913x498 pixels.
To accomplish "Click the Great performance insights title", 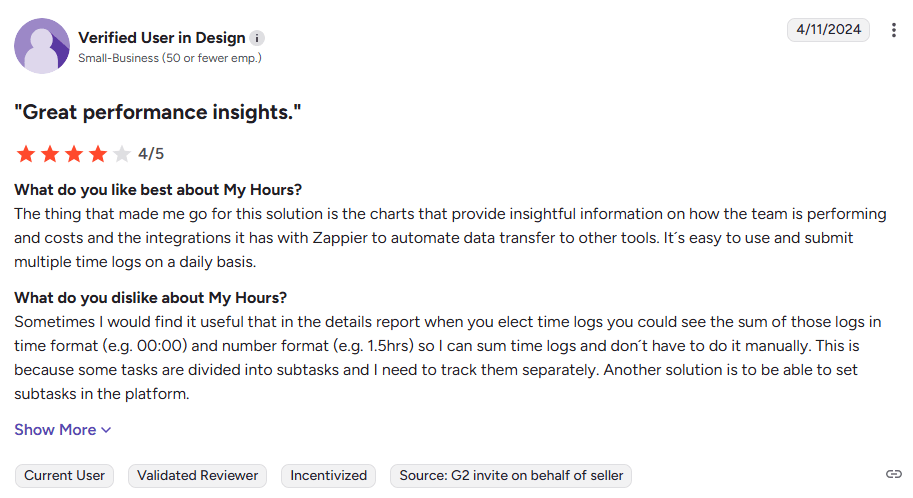I will point(158,112).
